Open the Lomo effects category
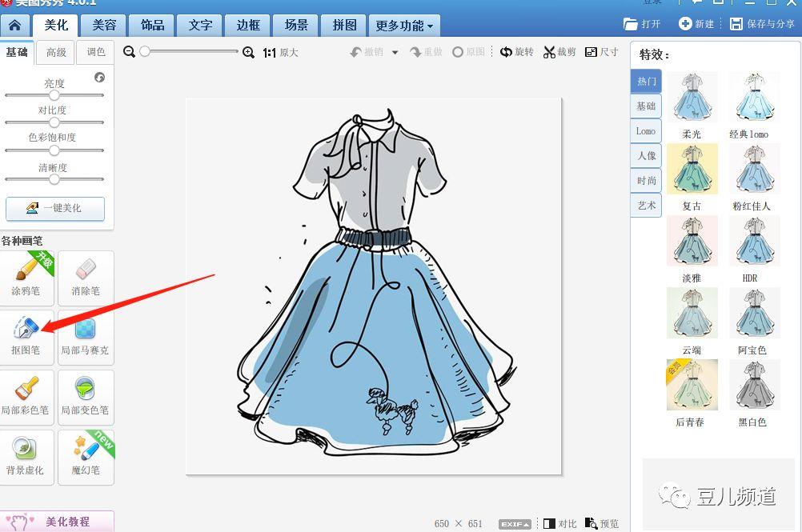Screen dimensions: 802x532 pyautogui.click(x=647, y=131)
